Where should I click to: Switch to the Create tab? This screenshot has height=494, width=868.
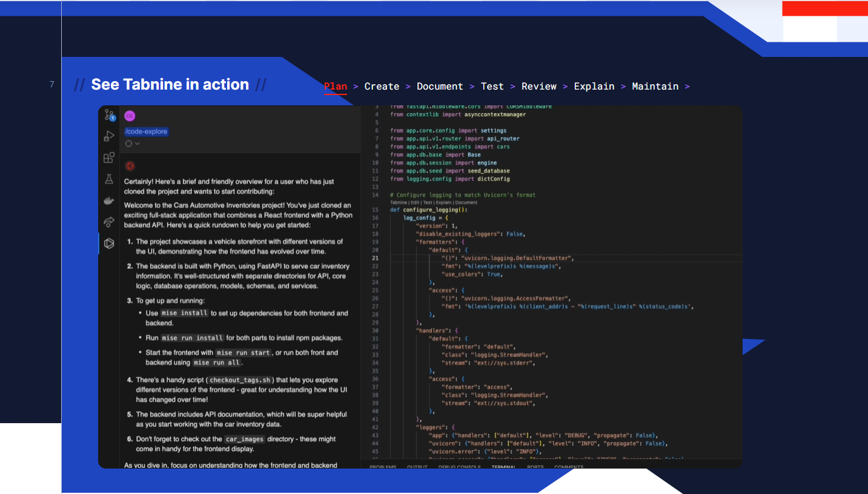382,87
